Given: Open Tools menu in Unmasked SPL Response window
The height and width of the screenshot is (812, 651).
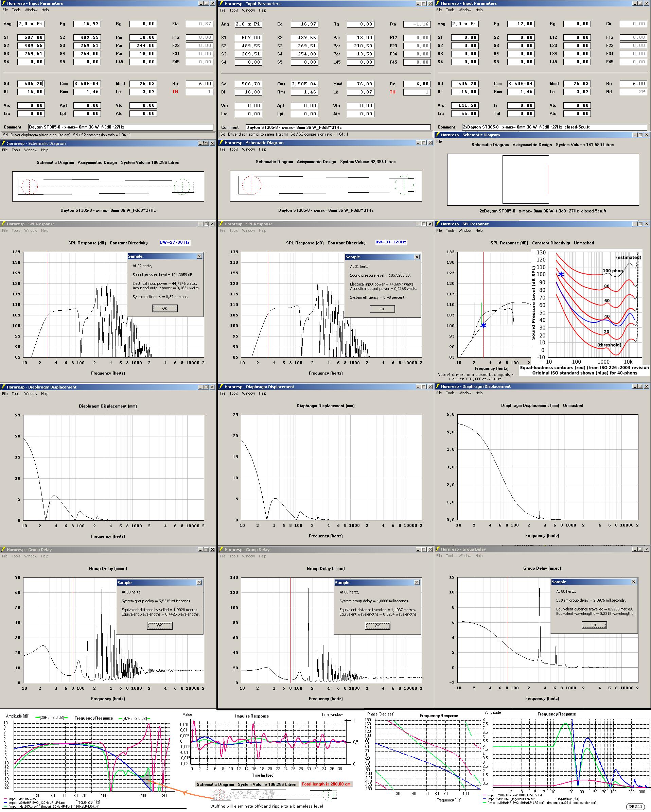Looking at the screenshot, I should pyautogui.click(x=450, y=230).
